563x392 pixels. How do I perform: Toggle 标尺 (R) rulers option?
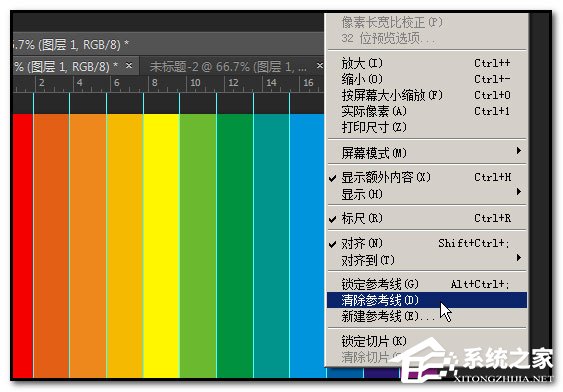(427, 218)
